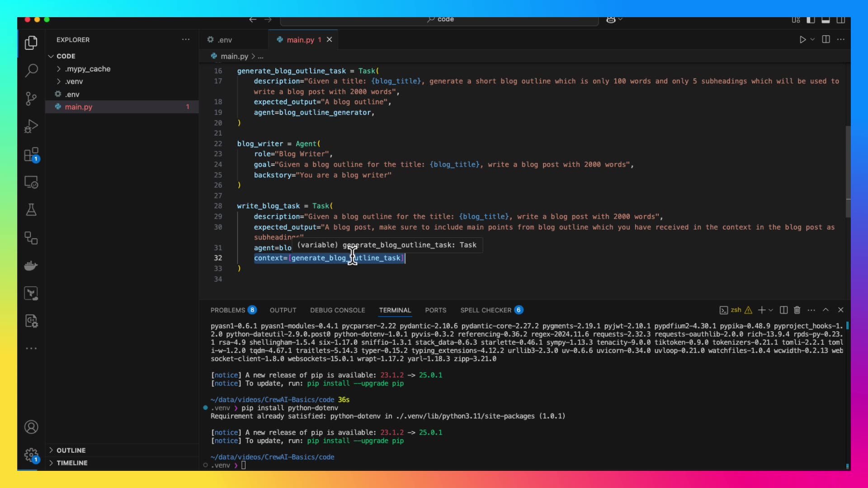Image resolution: width=868 pixels, height=488 pixels.
Task: Open main.py in the Explorer tree
Action: (x=79, y=107)
